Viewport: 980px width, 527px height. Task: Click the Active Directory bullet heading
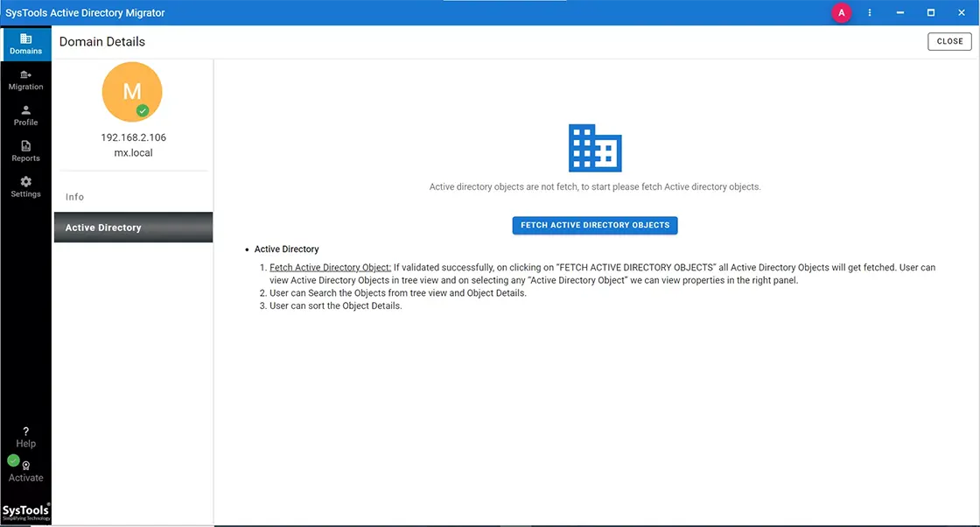(x=286, y=249)
